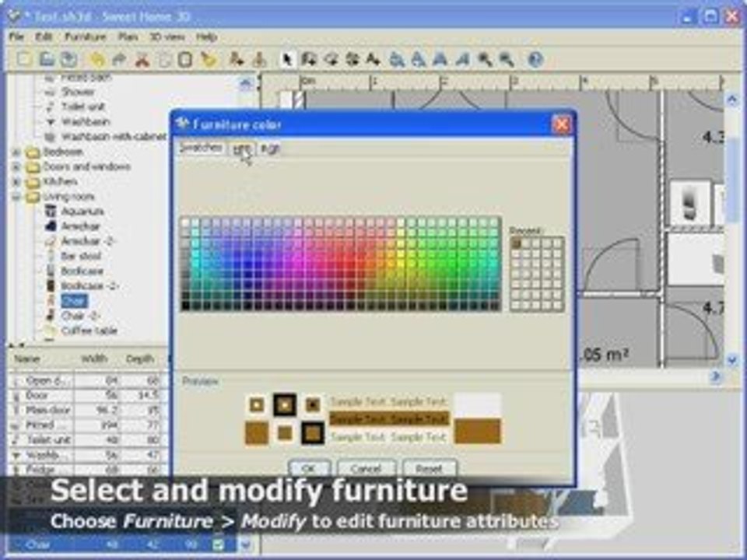This screenshot has height=560, width=747.
Task: Switch to the RGB tab
Action: 270,149
